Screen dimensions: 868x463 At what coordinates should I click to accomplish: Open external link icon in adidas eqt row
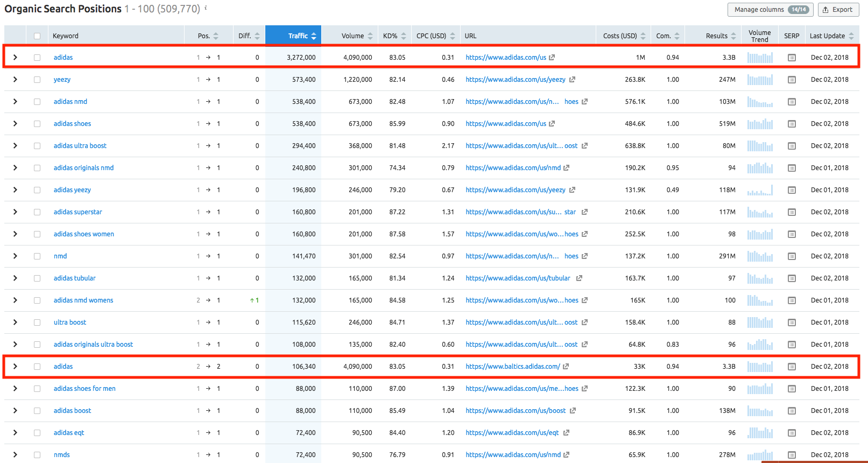pyautogui.click(x=566, y=432)
